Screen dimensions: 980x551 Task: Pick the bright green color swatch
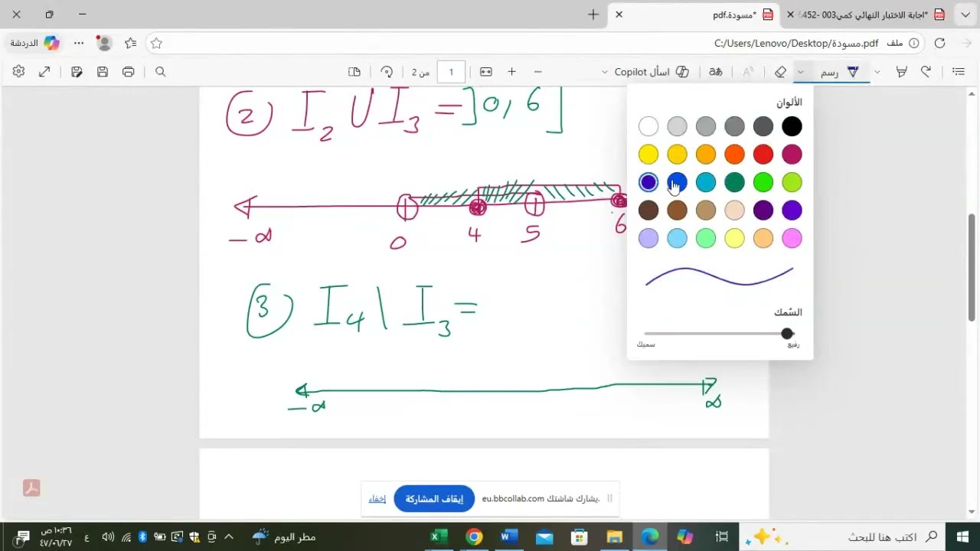coord(763,182)
